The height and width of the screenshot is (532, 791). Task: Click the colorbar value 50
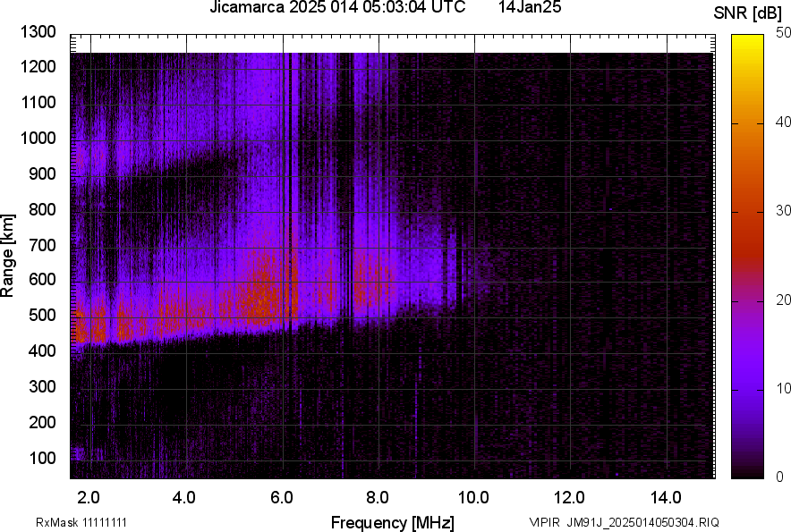coord(783,33)
